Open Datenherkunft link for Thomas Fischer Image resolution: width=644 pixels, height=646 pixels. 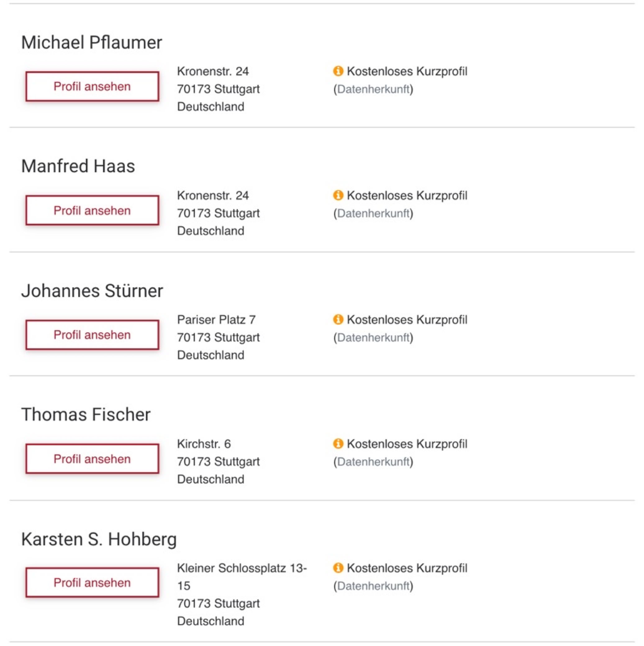click(x=373, y=462)
